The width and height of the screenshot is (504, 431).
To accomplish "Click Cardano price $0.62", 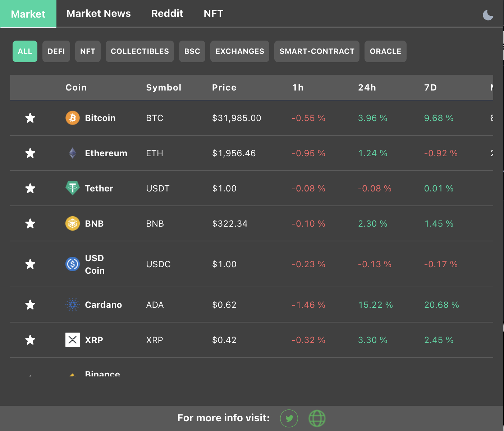I will pos(224,305).
